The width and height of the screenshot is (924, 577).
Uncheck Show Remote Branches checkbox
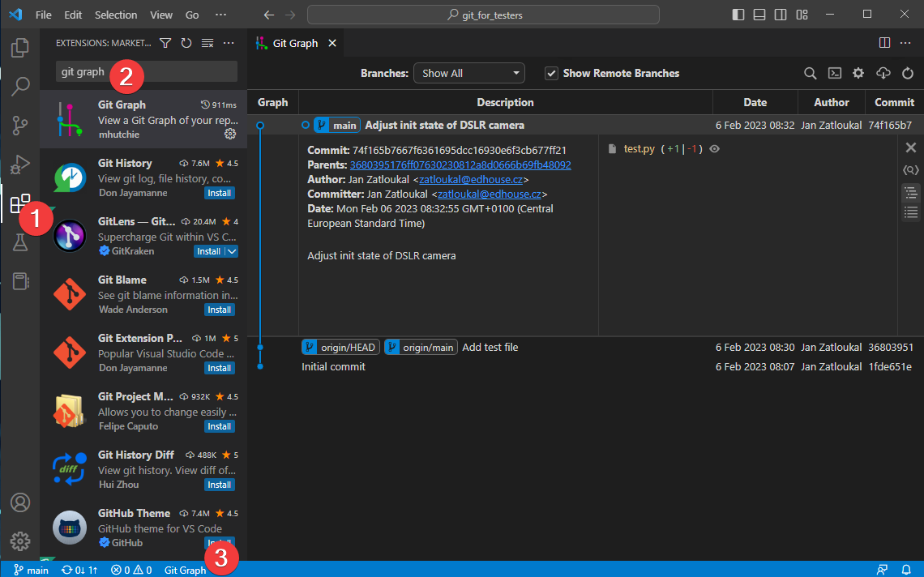551,73
